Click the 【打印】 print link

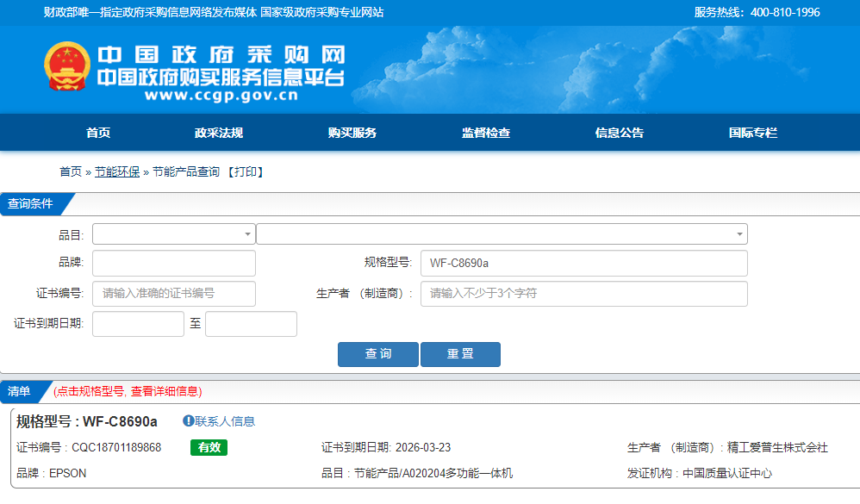[x=246, y=171]
